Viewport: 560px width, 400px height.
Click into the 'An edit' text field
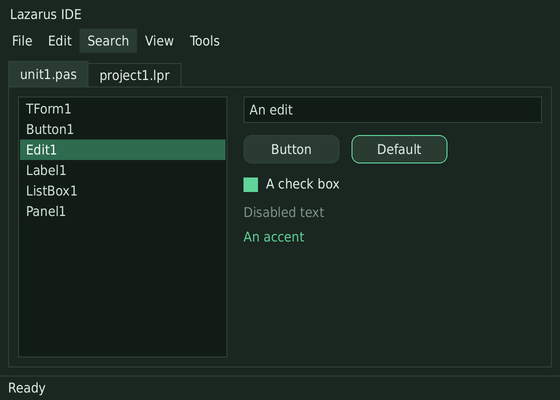tap(392, 110)
